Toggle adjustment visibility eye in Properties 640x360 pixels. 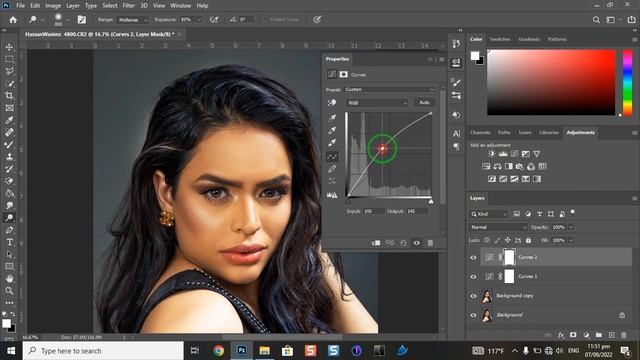pyautogui.click(x=417, y=243)
